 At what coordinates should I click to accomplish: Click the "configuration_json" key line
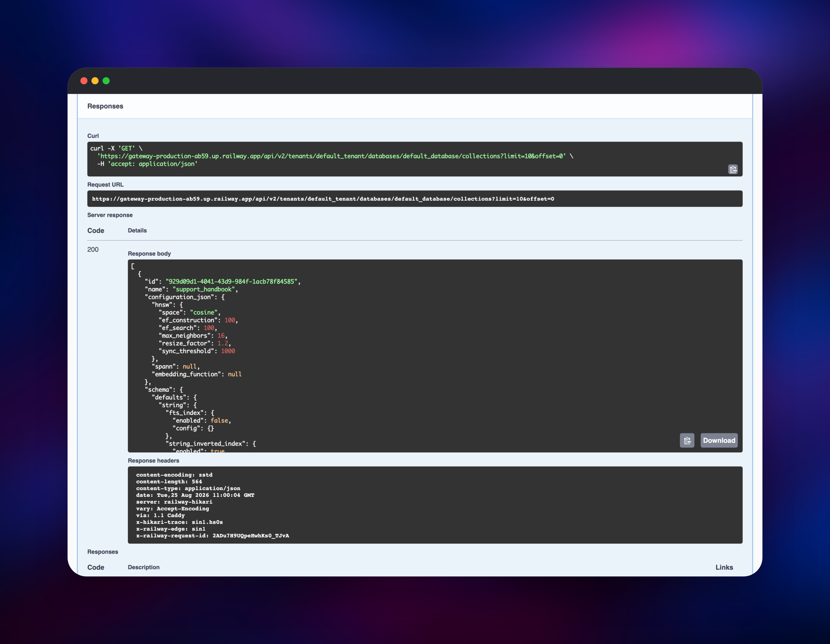click(x=185, y=297)
